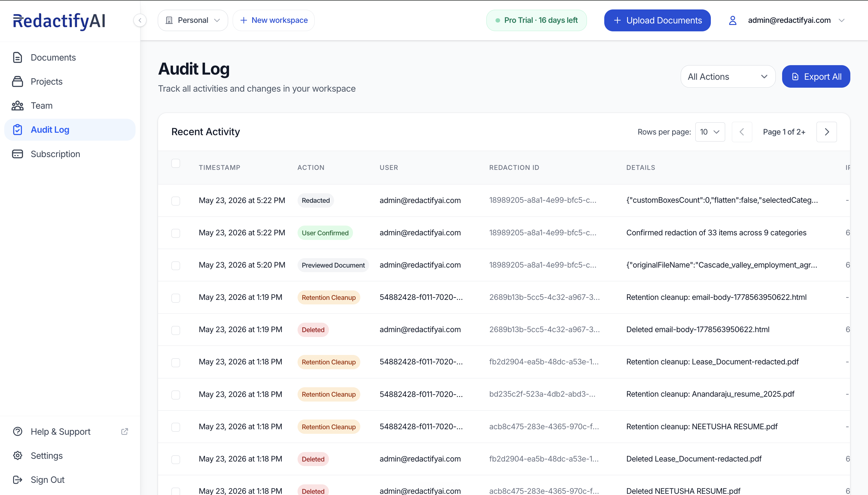
Task: Open Team in the sidebar
Action: pos(70,106)
